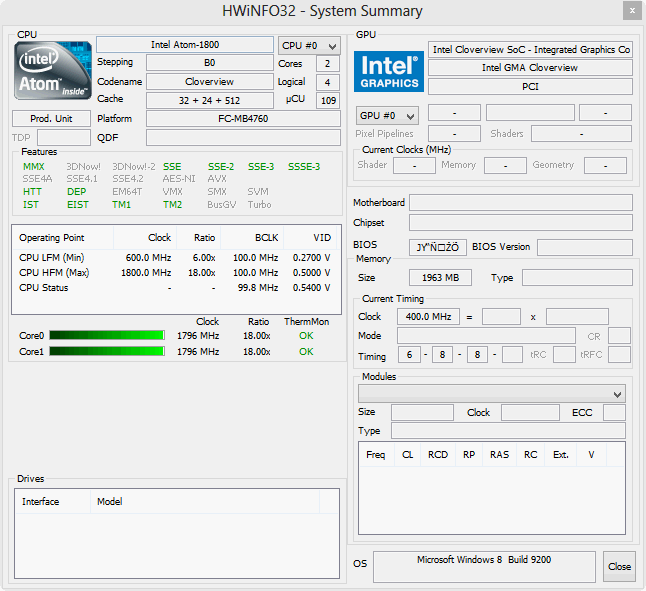646x591 pixels.
Task: Click the Platform field FC-MB4760
Action: click(x=243, y=118)
